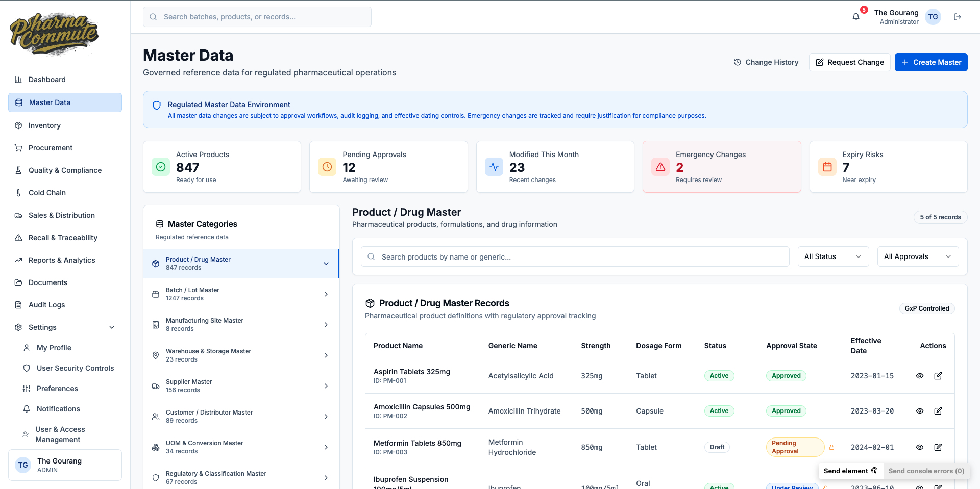Image resolution: width=980 pixels, height=489 pixels.
Task: Navigate to Cold Chain
Action: click(65, 193)
